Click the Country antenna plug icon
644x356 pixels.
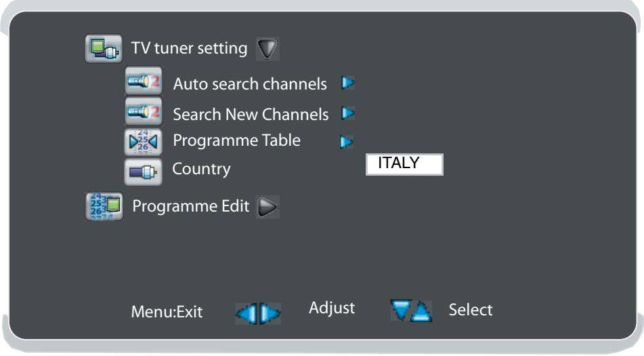click(144, 172)
